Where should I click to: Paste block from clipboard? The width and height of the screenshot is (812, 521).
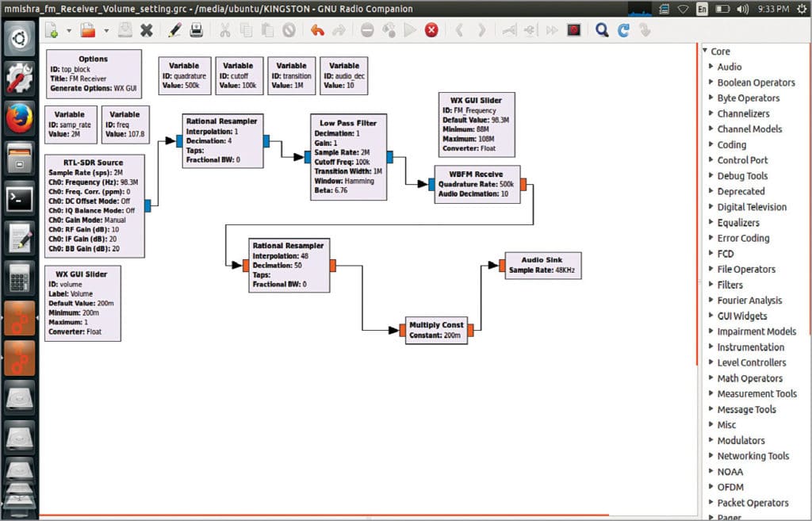pyautogui.click(x=268, y=29)
